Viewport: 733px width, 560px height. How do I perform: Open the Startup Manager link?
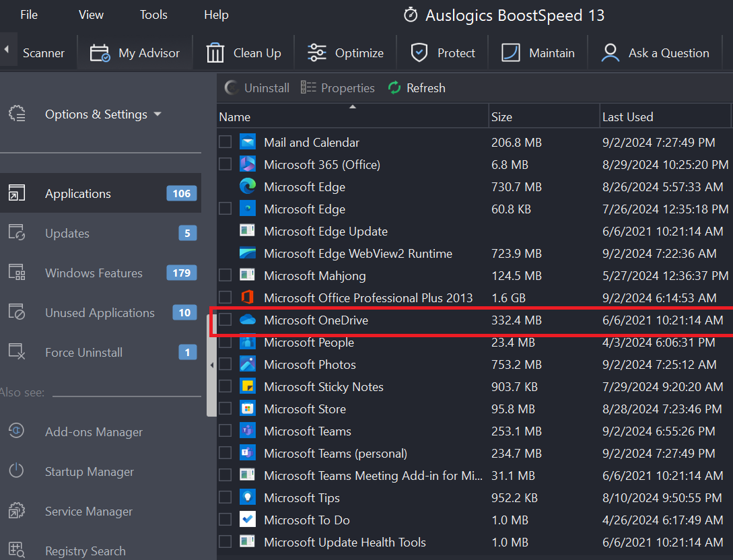pos(90,472)
